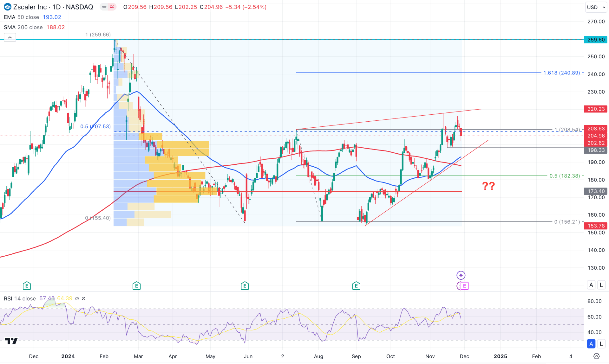This screenshot has height=364, width=609.
Task: Click the 198.33 price label
Action: click(596, 150)
